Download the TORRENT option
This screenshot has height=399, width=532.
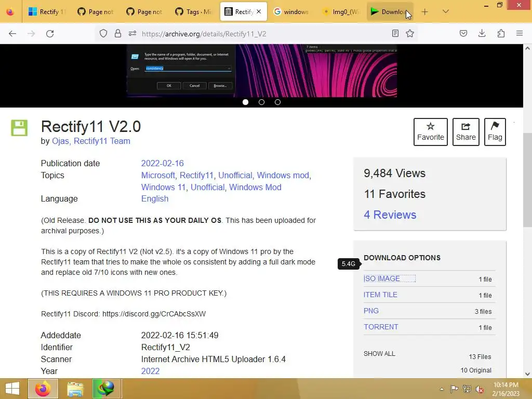point(381,327)
